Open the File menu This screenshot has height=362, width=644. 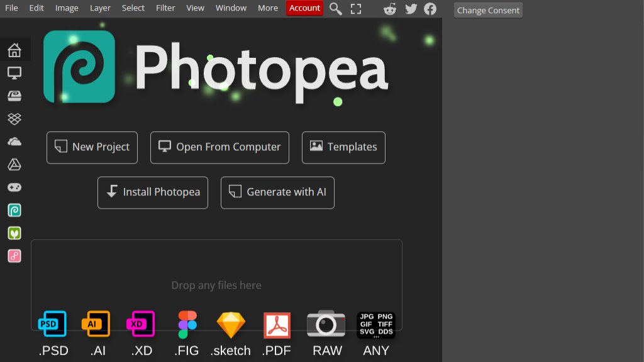click(11, 8)
